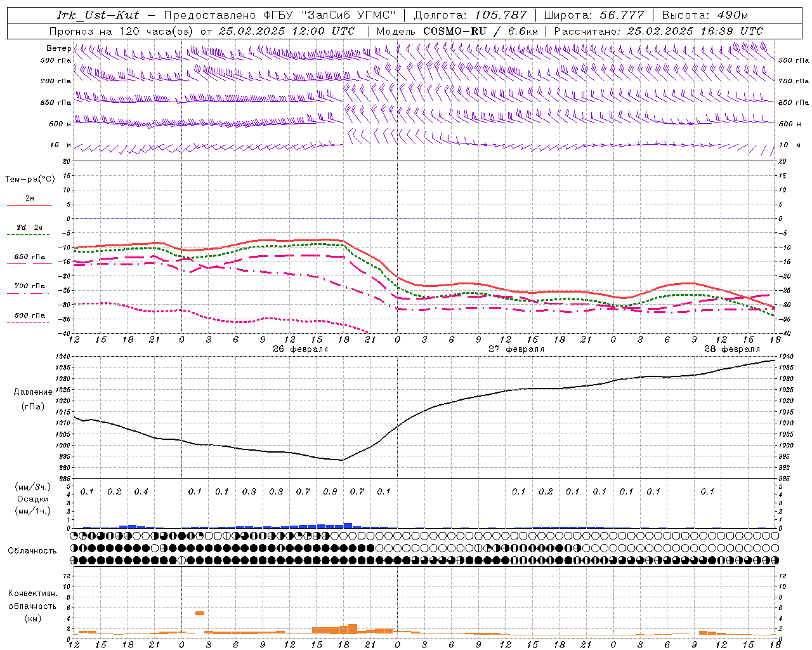Select the provider text ФГБУ "ЗапСиб УГМС"
Image resolution: width=812 pixels, height=650 pixels.
[x=330, y=15]
